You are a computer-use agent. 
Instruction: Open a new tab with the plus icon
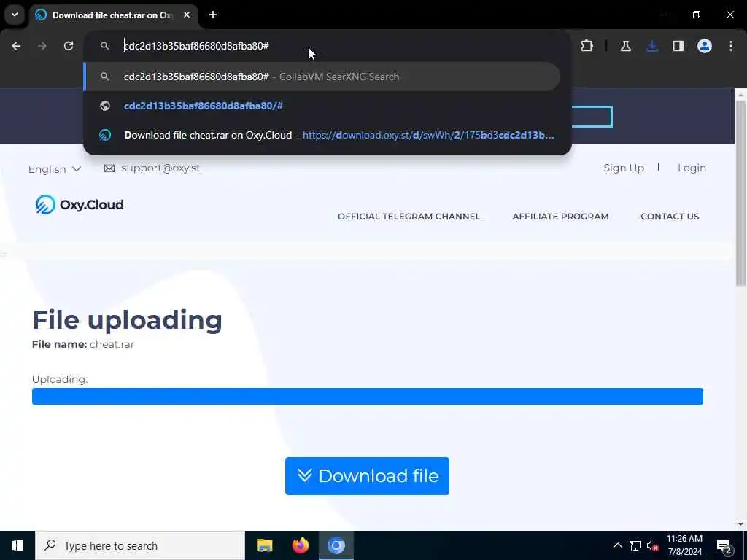(x=213, y=15)
